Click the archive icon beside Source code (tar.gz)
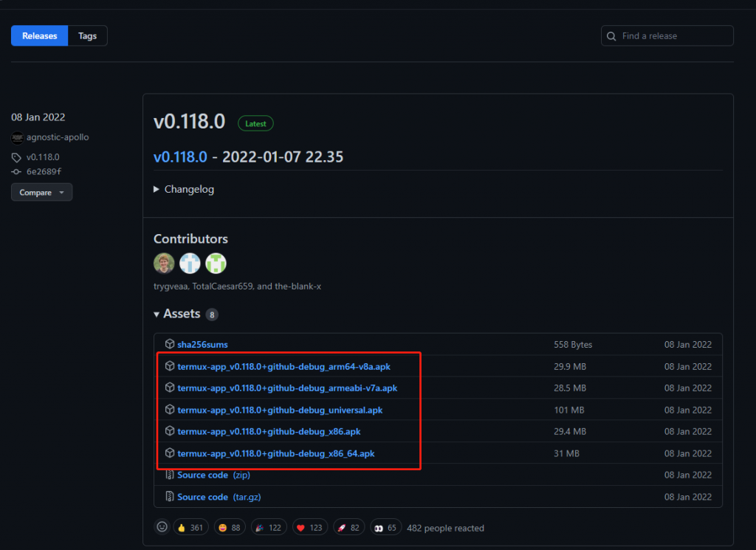 170,496
